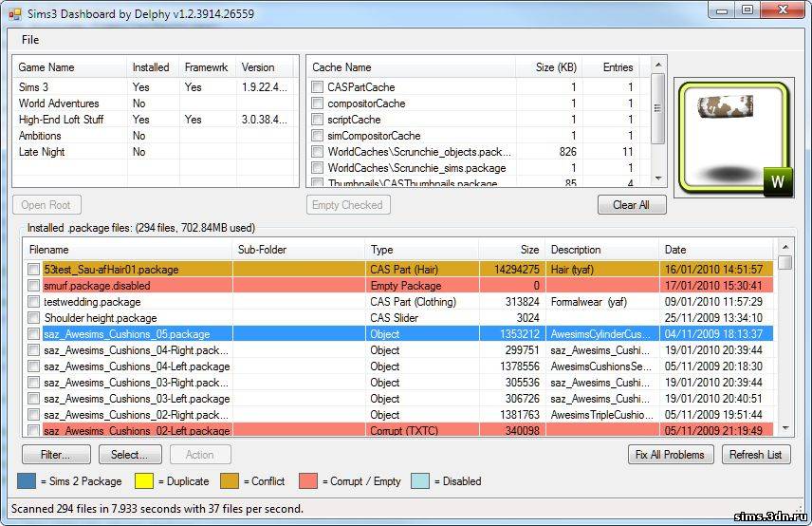
Task: Tick the saz_Awesims_Cushions_04-Left.package checkbox
Action: pos(33,366)
